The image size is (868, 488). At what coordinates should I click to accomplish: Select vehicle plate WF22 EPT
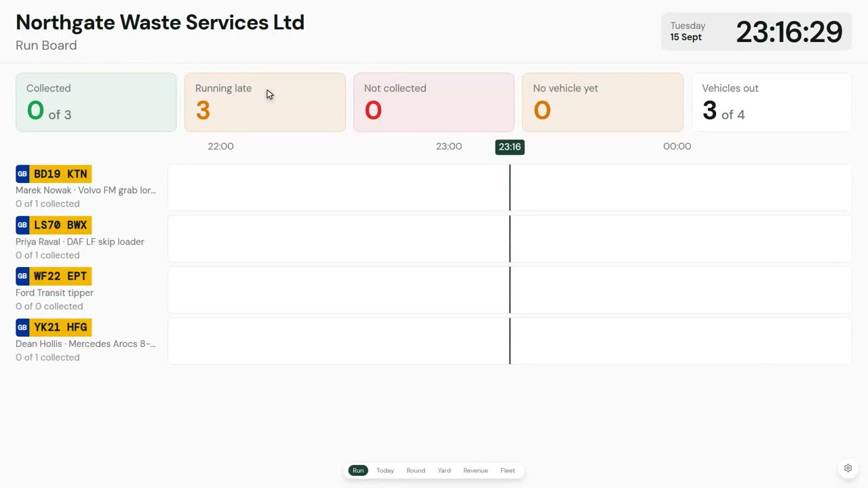54,277
